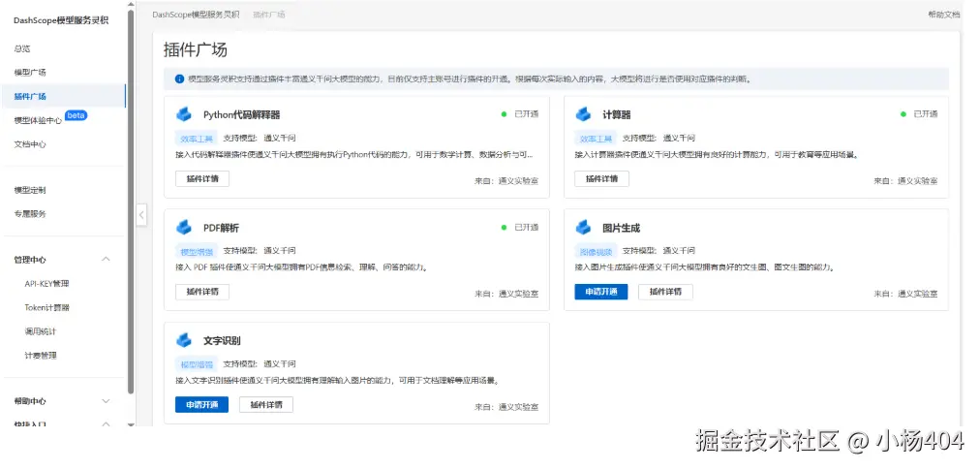Click the 计算器 plugin icon

[x=583, y=114]
